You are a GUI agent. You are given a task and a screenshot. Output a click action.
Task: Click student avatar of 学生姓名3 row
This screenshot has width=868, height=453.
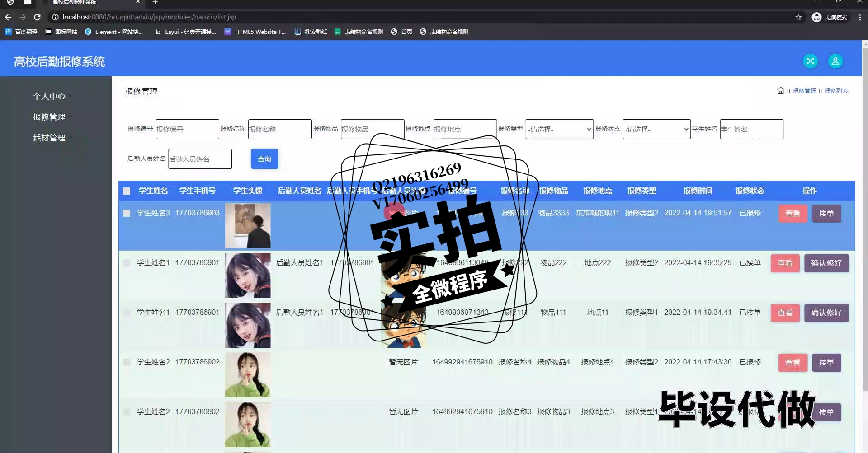[248, 226]
